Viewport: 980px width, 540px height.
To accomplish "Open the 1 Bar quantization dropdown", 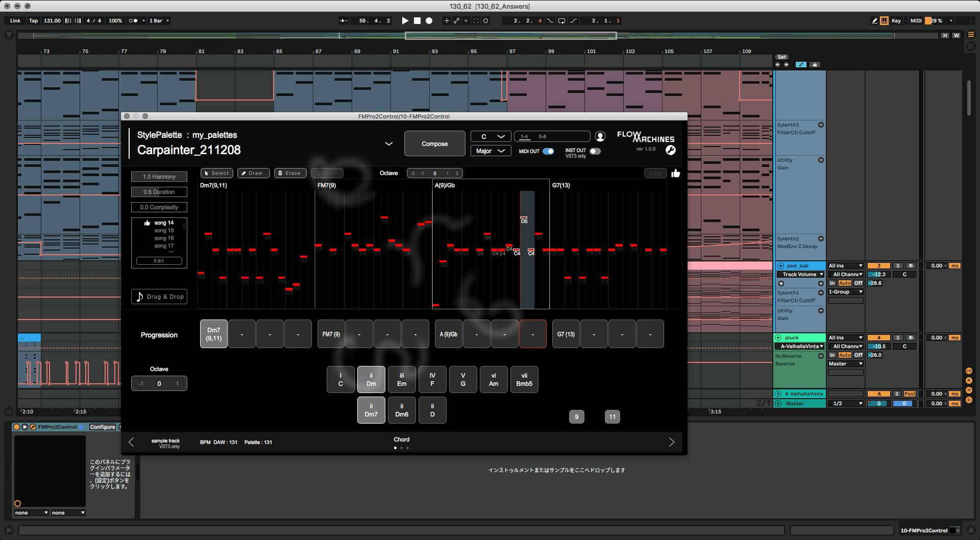I will pyautogui.click(x=159, y=21).
